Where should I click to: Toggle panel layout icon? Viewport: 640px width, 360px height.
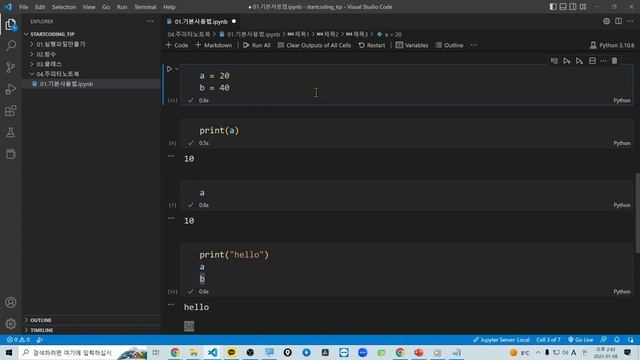(563, 7)
